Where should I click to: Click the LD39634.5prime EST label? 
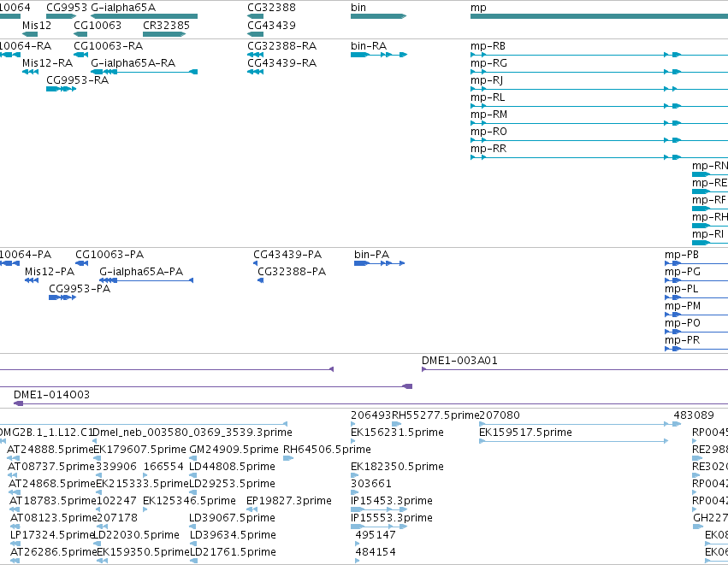tap(233, 535)
